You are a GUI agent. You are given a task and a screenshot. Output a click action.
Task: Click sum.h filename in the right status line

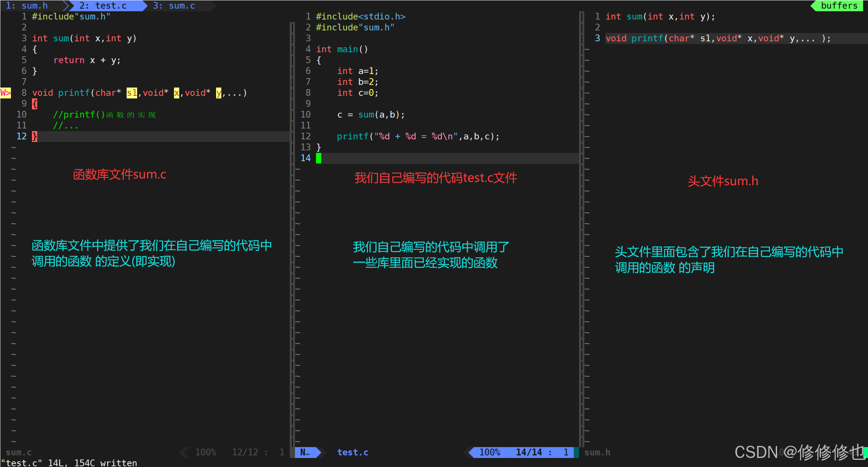pyautogui.click(x=597, y=452)
